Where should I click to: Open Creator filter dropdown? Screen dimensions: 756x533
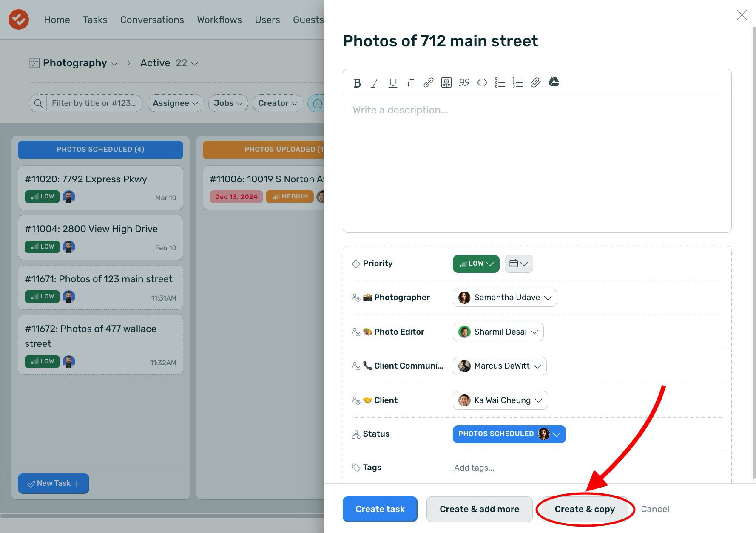[x=278, y=103]
